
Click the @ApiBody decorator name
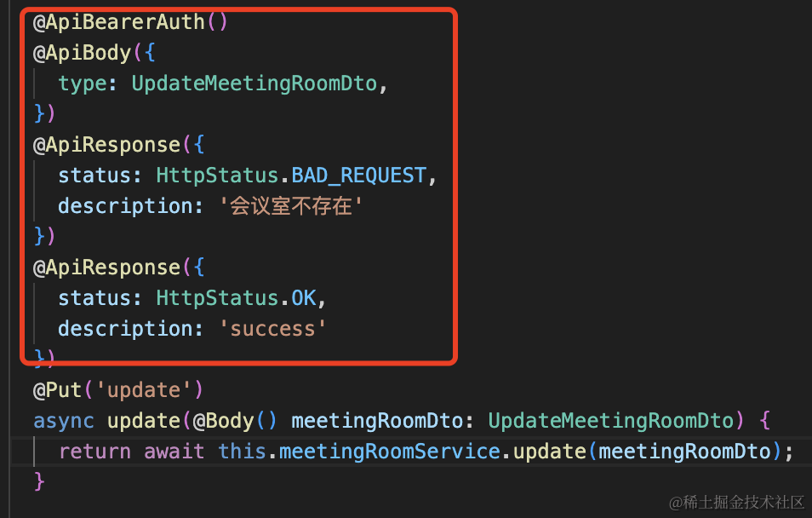click(82, 53)
